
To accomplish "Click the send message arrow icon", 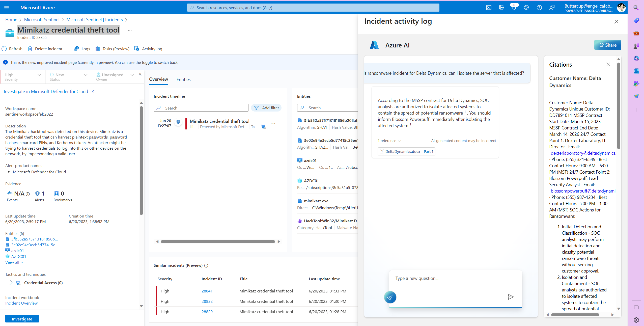I will pos(511,297).
